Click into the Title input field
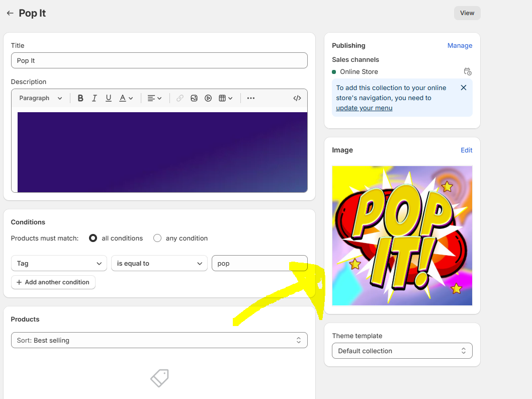The height and width of the screenshot is (399, 532). [159, 60]
